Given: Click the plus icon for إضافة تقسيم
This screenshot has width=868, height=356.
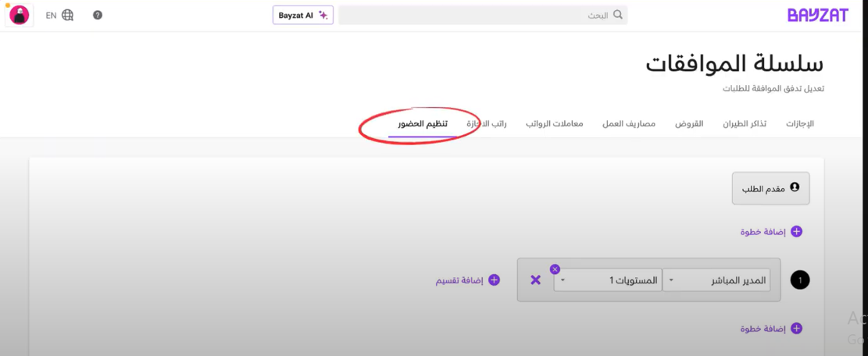Looking at the screenshot, I should pos(494,280).
